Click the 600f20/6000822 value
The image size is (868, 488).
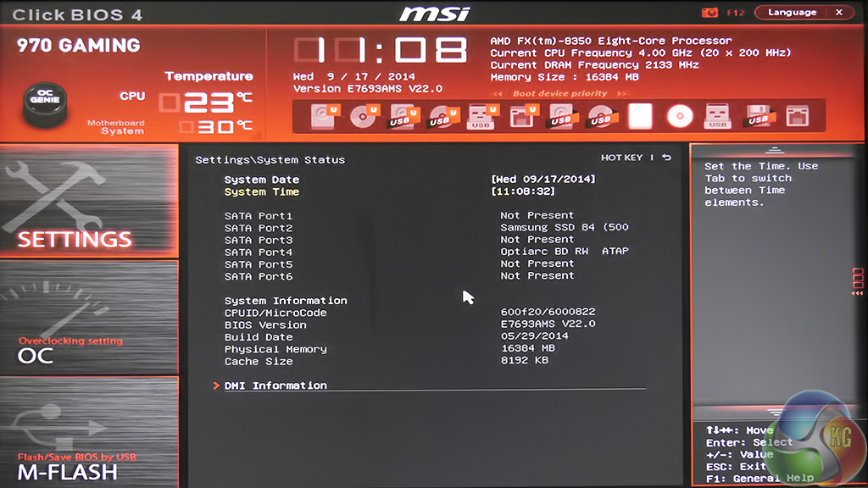548,312
